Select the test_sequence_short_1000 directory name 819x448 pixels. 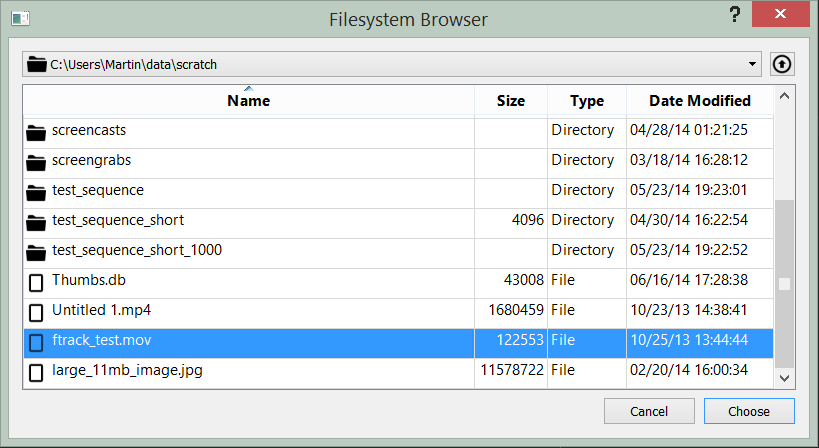point(137,250)
